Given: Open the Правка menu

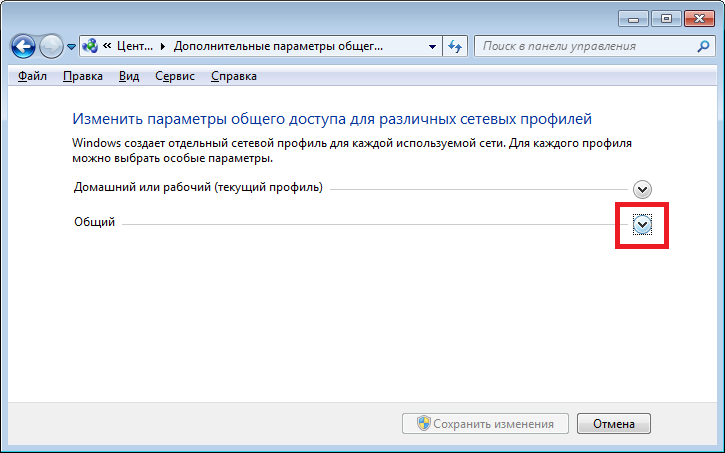Looking at the screenshot, I should 82,76.
